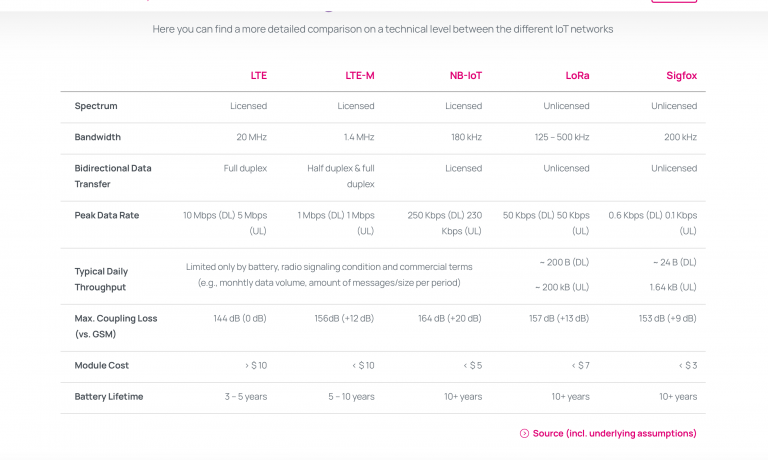Click the Spectrum row label
Screen dimensions: 768x460
[96, 106]
